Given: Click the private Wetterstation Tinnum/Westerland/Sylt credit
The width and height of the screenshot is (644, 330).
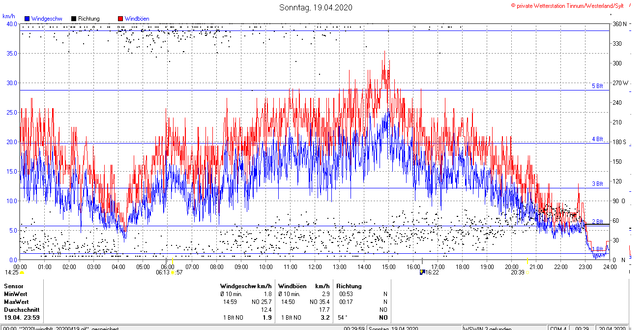Looking at the screenshot, I should tap(567, 5).
